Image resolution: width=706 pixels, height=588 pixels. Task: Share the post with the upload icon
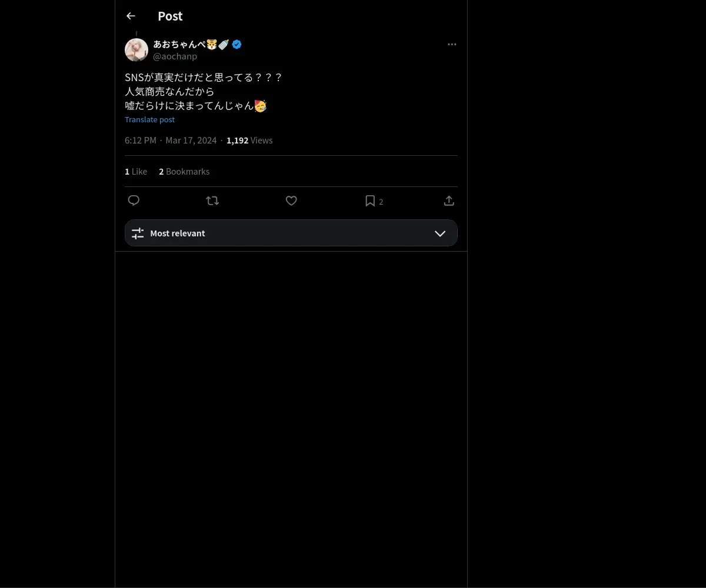[449, 201]
